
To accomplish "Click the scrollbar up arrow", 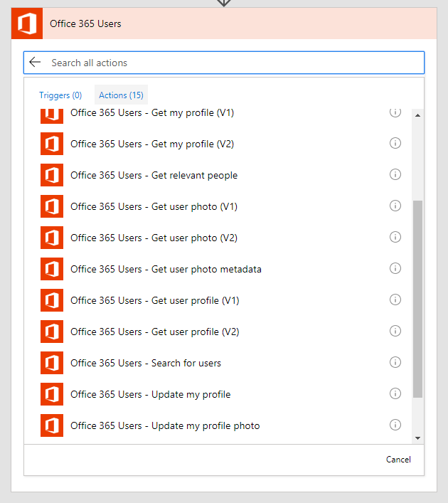I will tap(417, 115).
